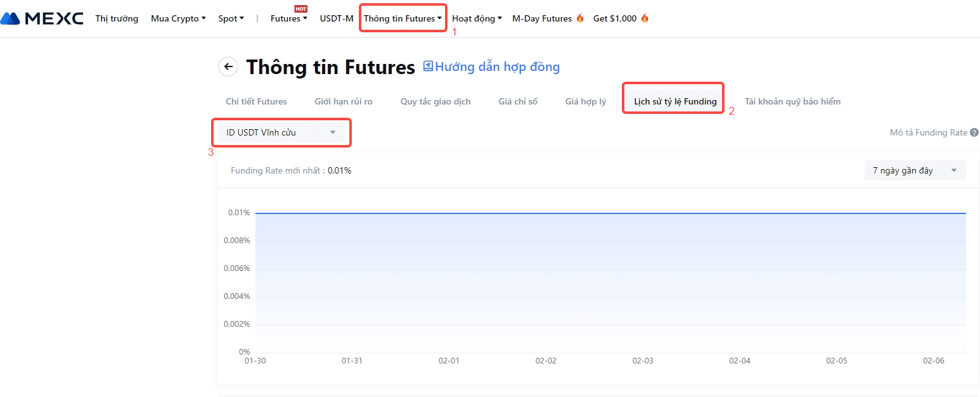The width and height of the screenshot is (980, 397).
Task: Expand the ID USDT Vĩnh cửu dropdown
Action: (x=281, y=133)
